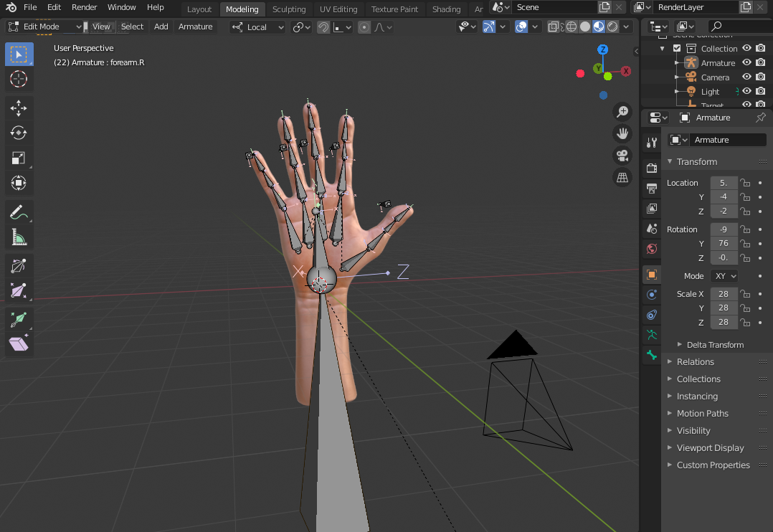Open the Render menu
Image resolution: width=773 pixels, height=532 pixels.
[84, 7]
